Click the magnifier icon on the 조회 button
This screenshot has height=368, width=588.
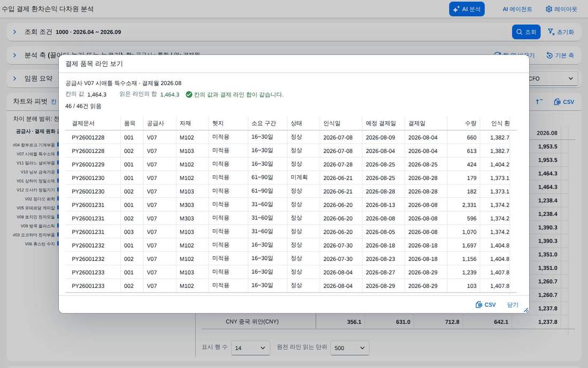point(520,32)
